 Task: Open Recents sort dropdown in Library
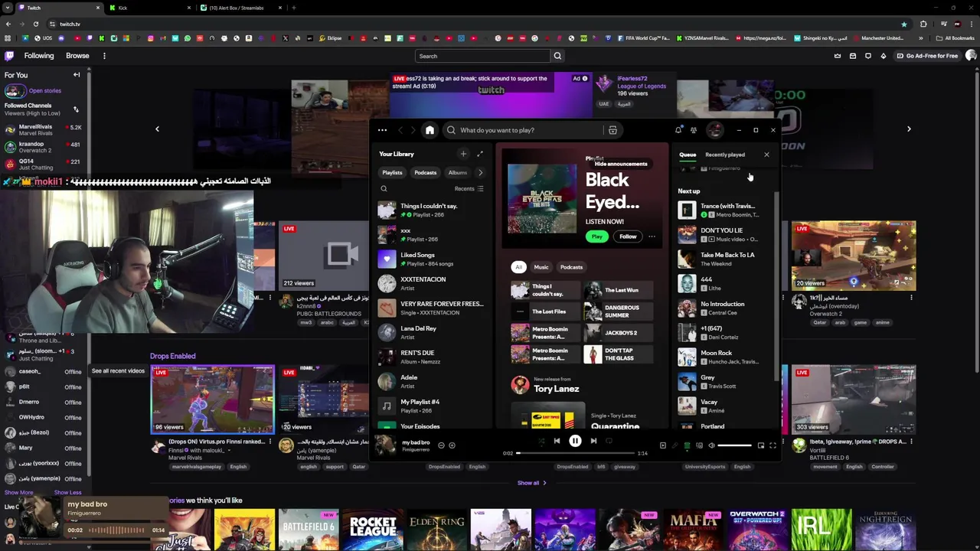point(469,188)
